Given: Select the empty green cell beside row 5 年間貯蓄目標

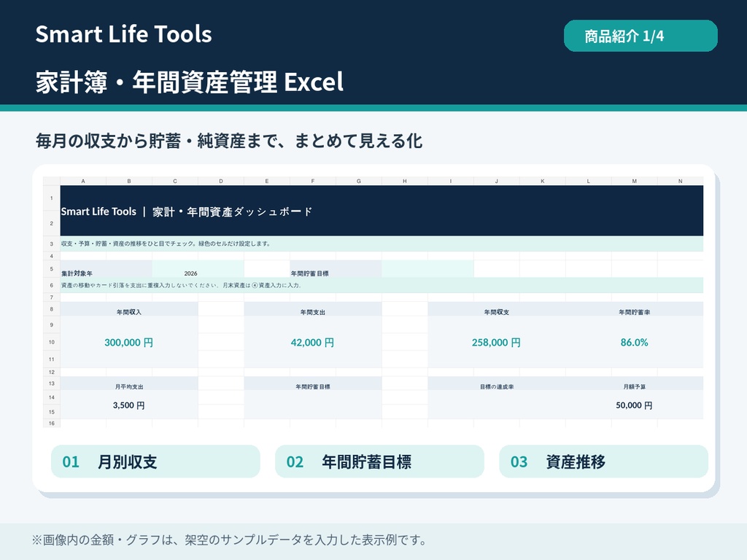Looking at the screenshot, I should [x=427, y=269].
